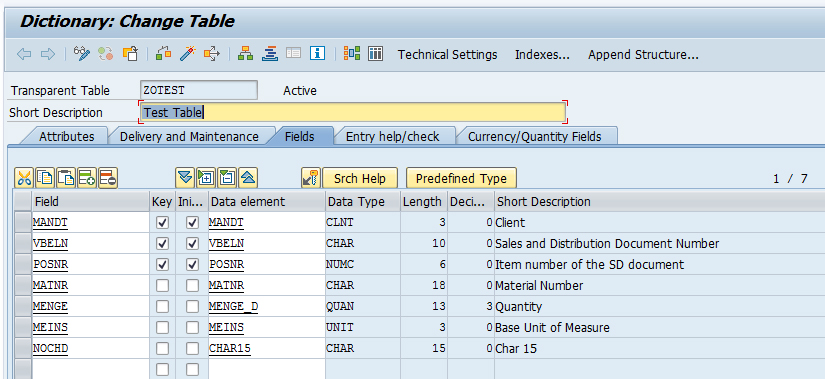This screenshot has width=825, height=379.
Task: Check the Key checkbox for MATNR
Action: (163, 285)
